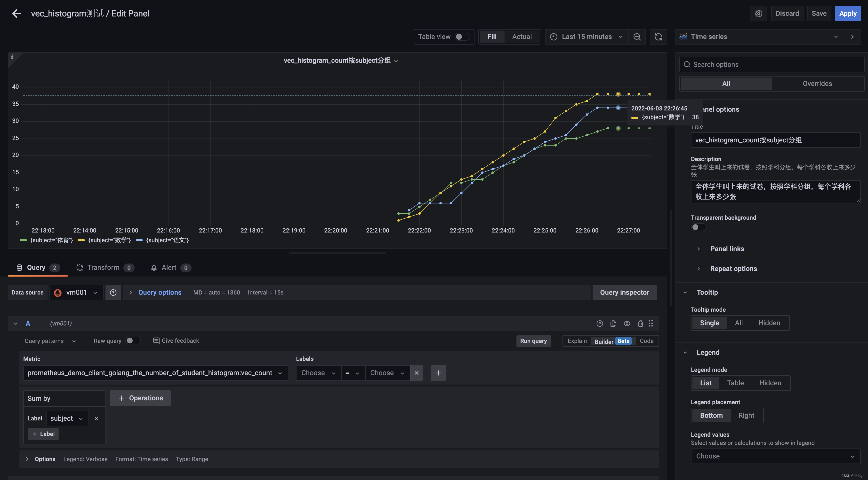Open the Legend values Choose dropdown

[x=775, y=456]
